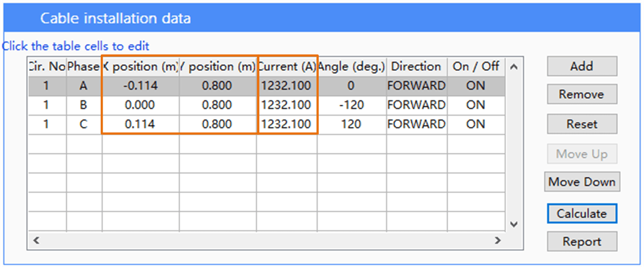Change phase C Direction FORWARD cell
The image size is (644, 267).
click(x=416, y=124)
